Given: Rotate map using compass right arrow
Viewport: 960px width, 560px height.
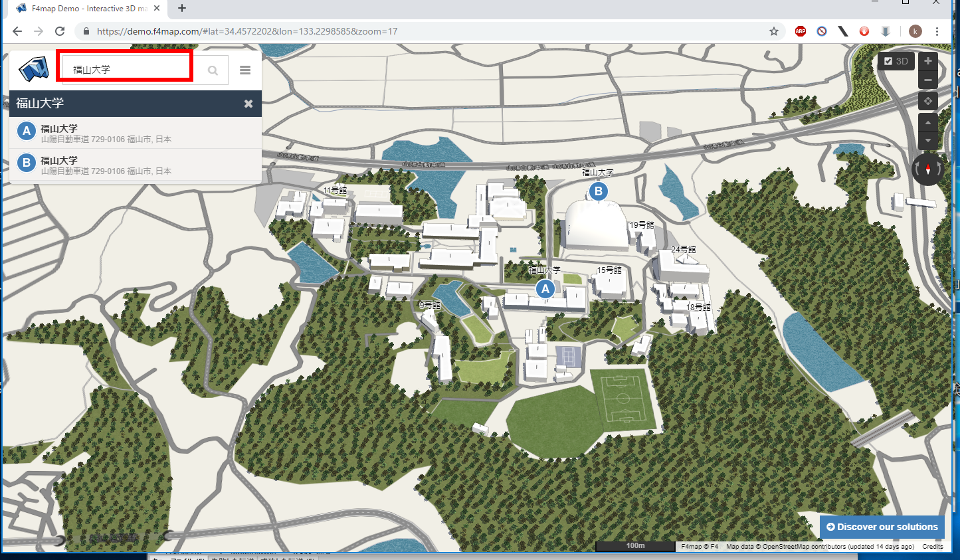Looking at the screenshot, I should click(939, 169).
